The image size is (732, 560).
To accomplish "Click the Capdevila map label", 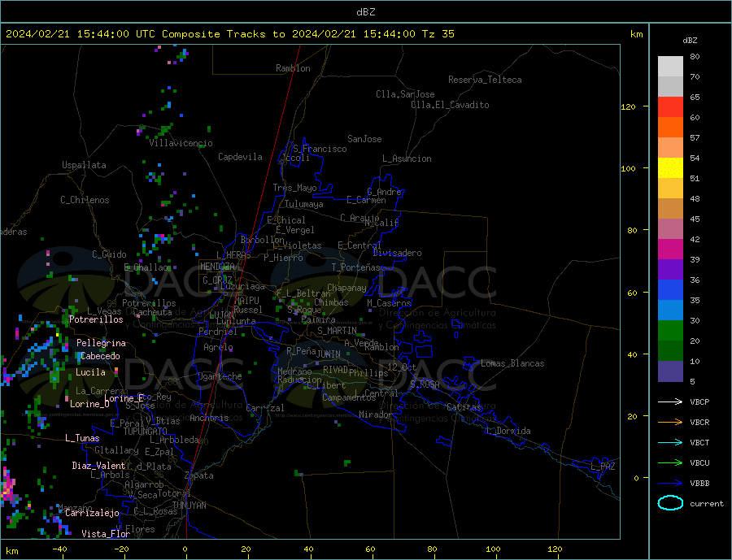I will pos(241,157).
